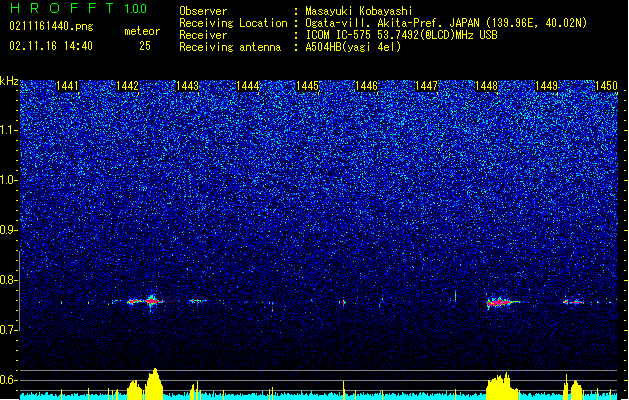Click the 0.8 frequency axis label

[9, 280]
